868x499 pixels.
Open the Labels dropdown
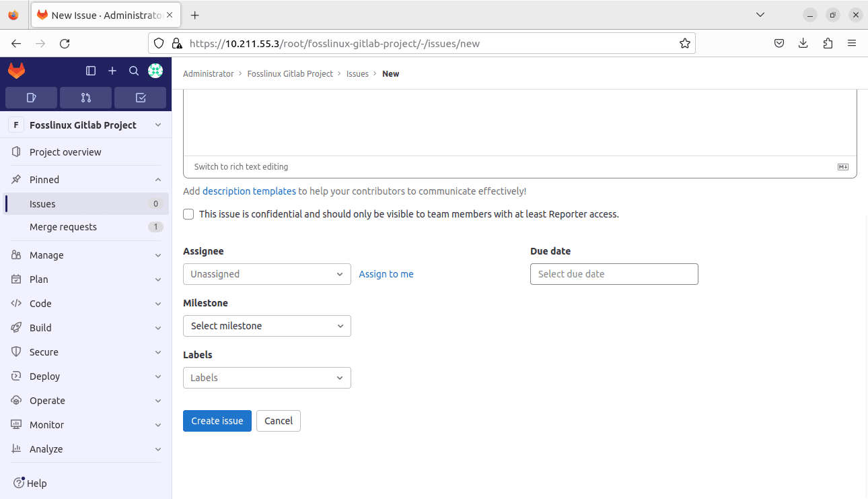coord(267,378)
